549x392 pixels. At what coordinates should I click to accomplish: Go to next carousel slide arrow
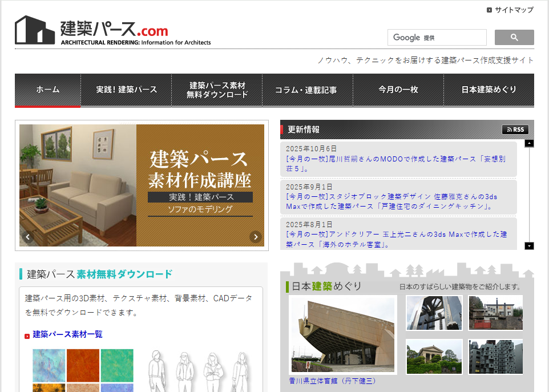[x=256, y=236]
